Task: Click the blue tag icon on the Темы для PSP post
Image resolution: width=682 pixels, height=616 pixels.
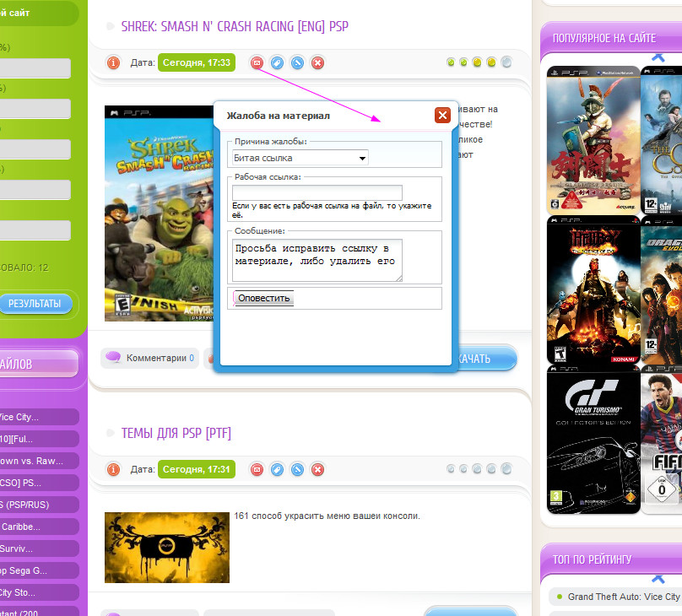Action: [x=277, y=469]
